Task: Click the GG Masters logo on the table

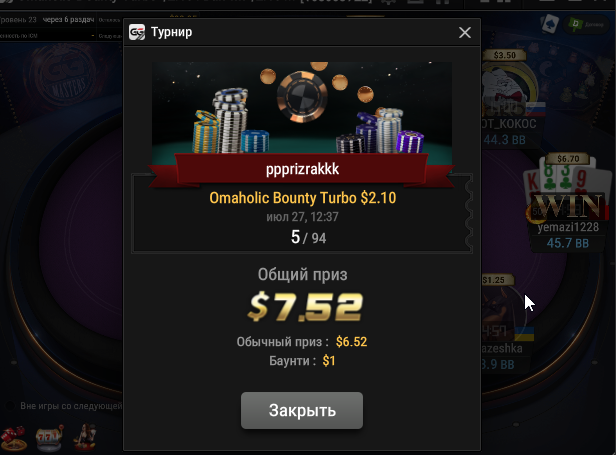Action: click(x=69, y=77)
